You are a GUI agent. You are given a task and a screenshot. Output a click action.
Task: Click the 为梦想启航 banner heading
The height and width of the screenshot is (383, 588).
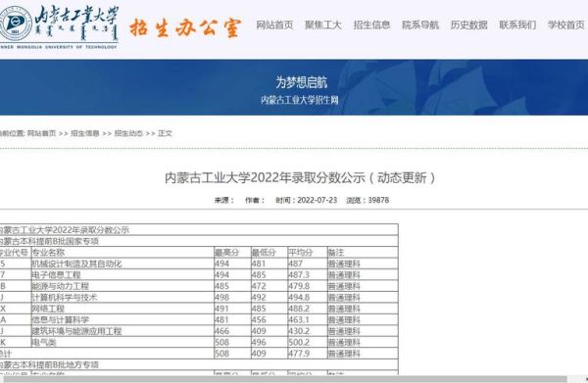pyautogui.click(x=302, y=82)
